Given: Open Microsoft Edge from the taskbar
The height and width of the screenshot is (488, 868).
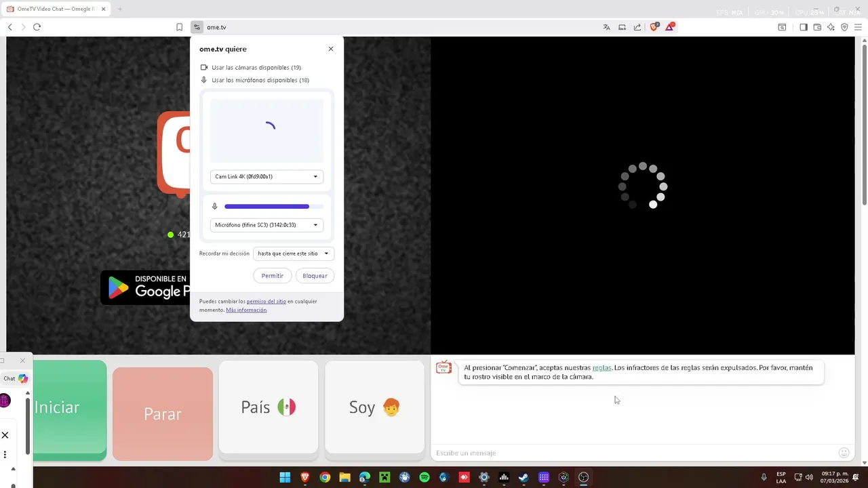Looking at the screenshot, I should coord(365,477).
